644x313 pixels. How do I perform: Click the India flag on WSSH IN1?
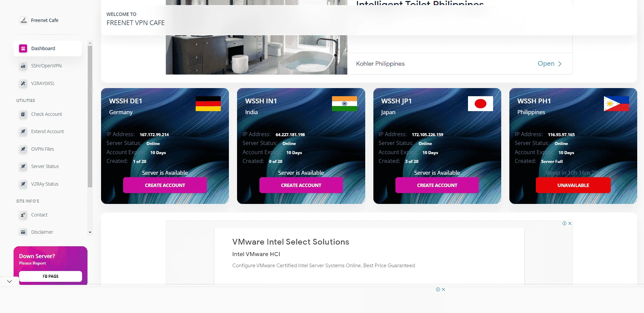coord(344,104)
